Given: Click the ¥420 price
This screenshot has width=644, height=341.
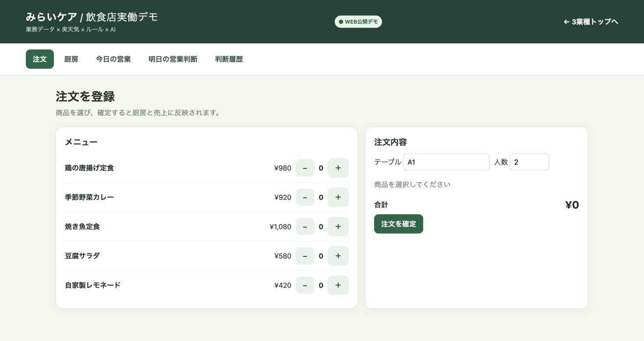Looking at the screenshot, I should point(283,285).
